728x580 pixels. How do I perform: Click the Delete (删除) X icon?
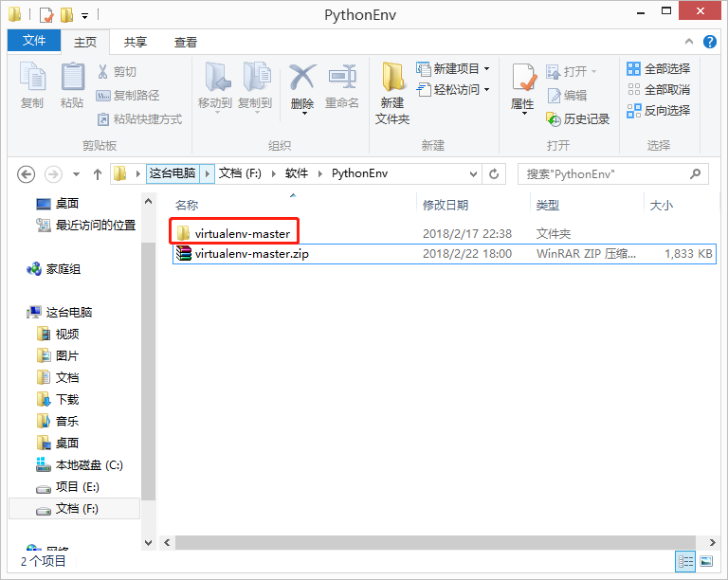[x=302, y=78]
